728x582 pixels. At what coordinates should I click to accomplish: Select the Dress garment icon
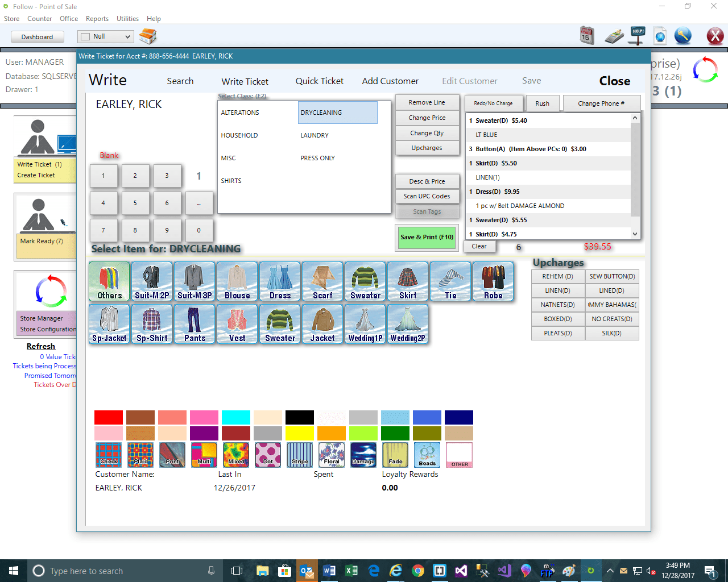coord(280,281)
